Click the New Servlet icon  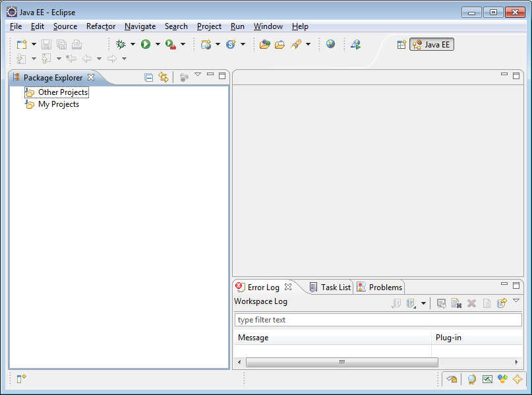pos(231,44)
